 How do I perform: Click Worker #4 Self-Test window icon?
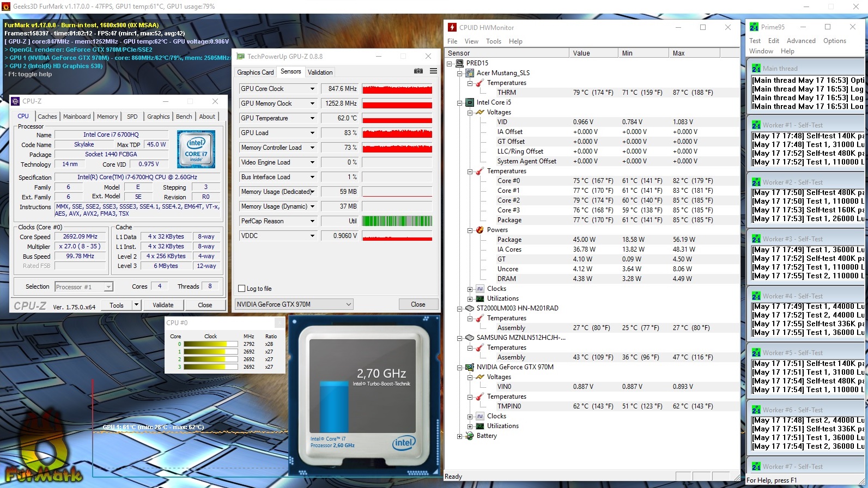pos(756,296)
